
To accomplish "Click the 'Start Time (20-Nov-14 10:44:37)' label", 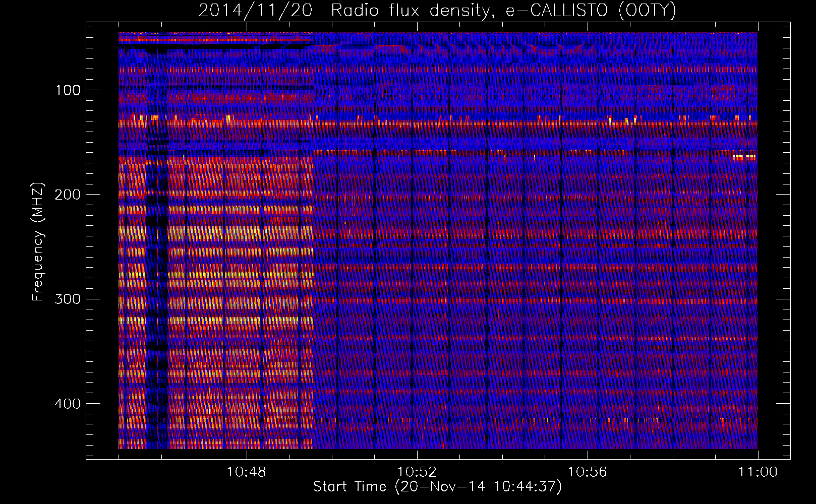I will pyautogui.click(x=437, y=487).
